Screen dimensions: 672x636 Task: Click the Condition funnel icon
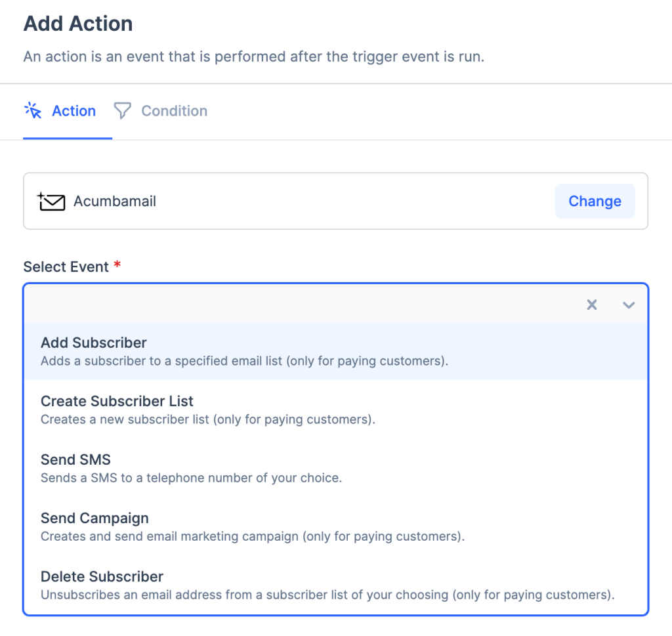coord(122,110)
